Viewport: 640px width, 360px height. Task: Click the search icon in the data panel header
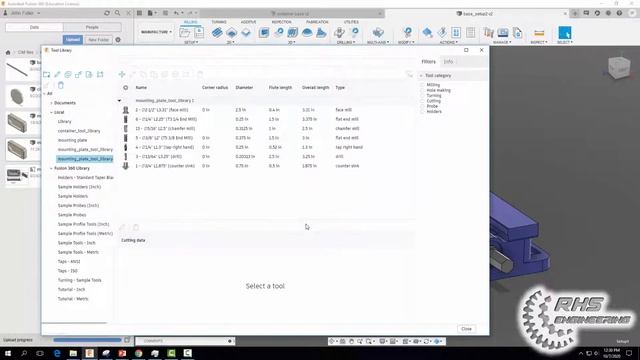click(x=118, y=13)
